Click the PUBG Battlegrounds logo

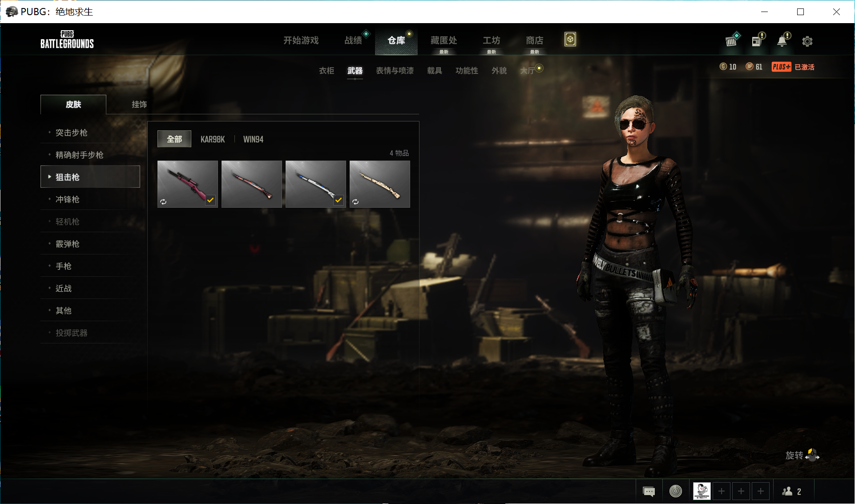(67, 39)
